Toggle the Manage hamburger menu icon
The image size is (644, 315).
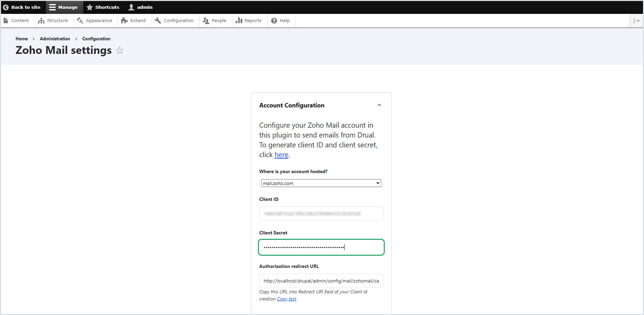point(52,7)
